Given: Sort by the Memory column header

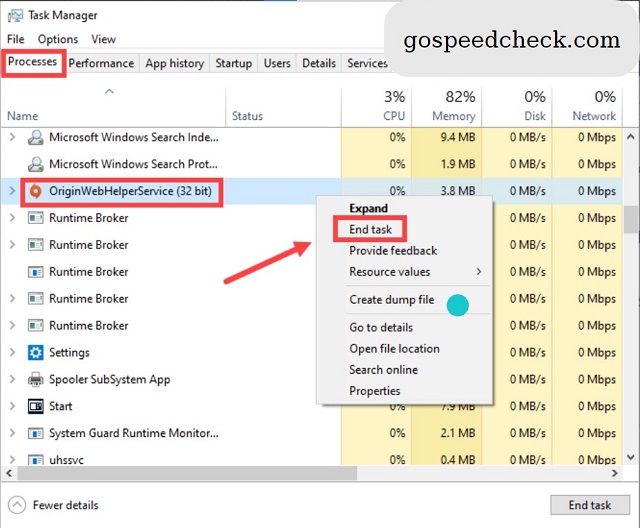Looking at the screenshot, I should point(447,106).
